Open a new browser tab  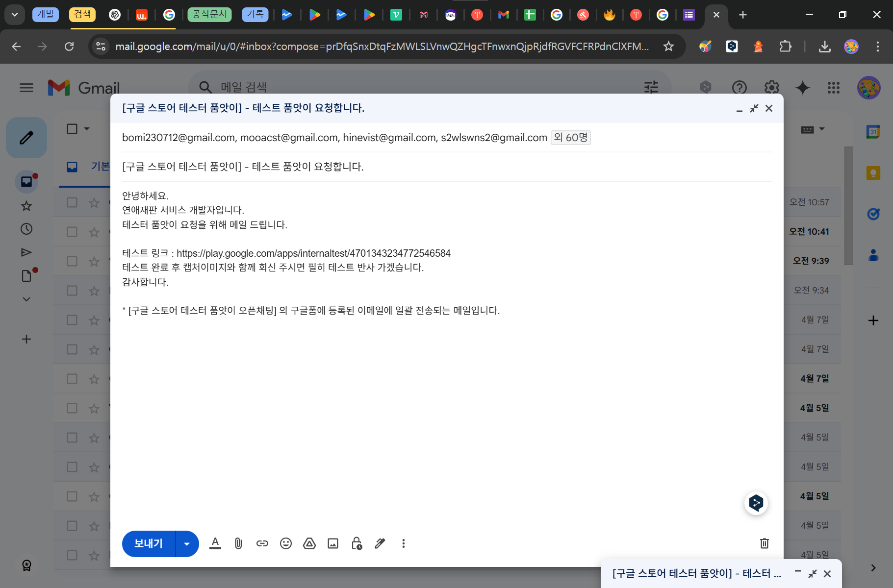(743, 15)
